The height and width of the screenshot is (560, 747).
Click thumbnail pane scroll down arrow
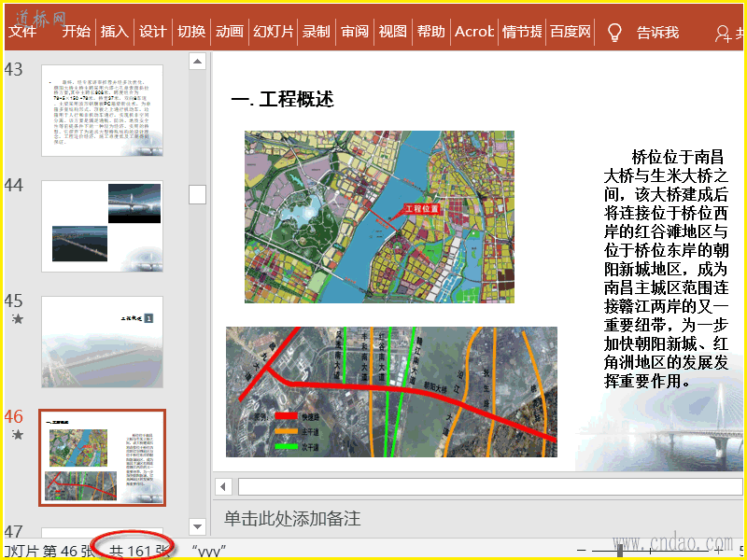[x=198, y=526]
